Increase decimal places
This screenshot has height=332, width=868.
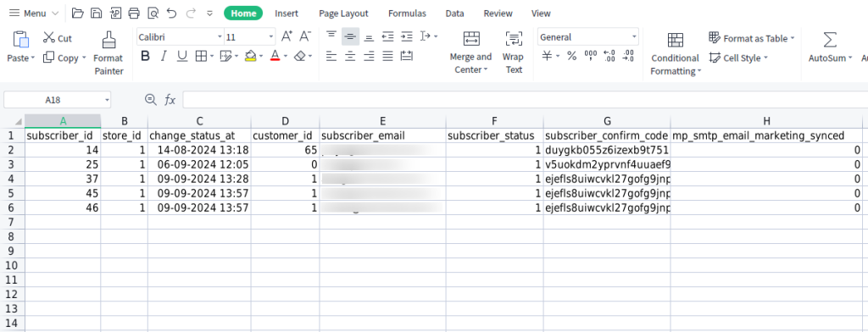click(609, 56)
